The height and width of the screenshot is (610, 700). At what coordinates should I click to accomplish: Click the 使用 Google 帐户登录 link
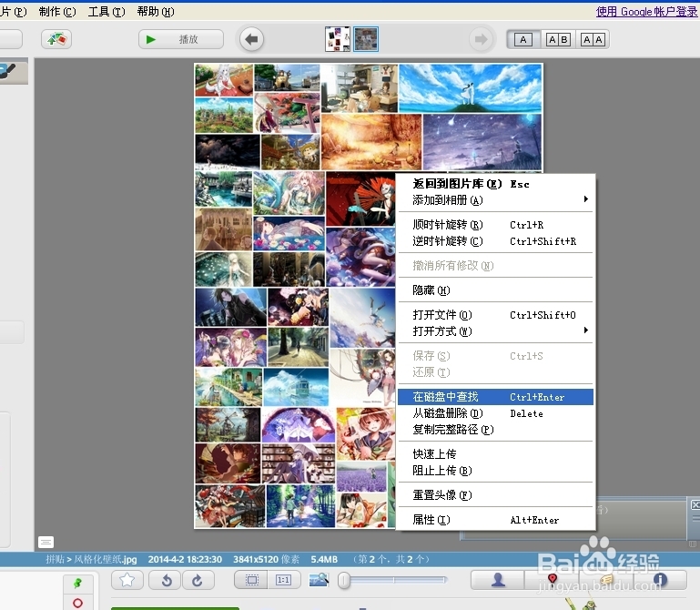point(647,12)
